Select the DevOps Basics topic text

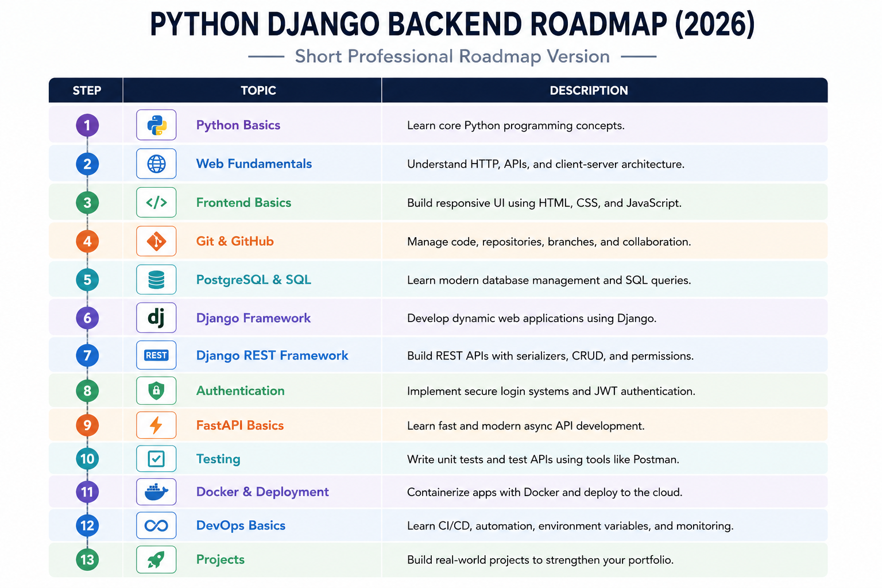click(241, 525)
